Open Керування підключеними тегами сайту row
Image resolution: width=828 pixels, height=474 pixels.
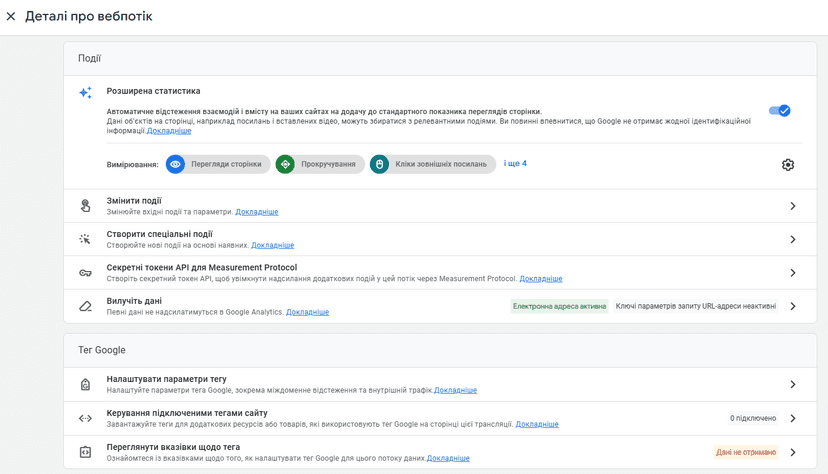[x=440, y=419]
